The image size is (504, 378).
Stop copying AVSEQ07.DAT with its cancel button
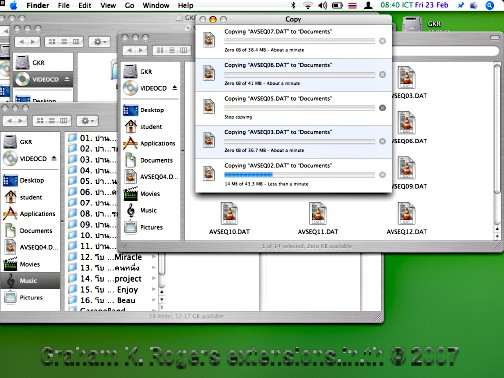[382, 41]
